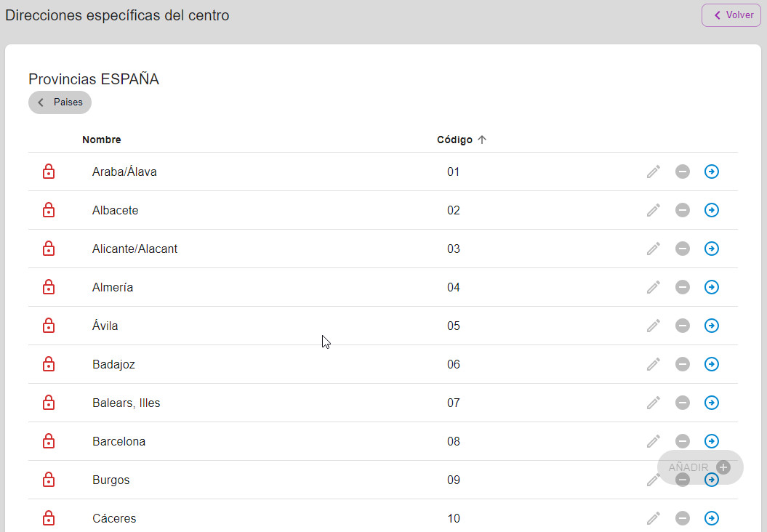Open Balears, Illes with the blue arrow
This screenshot has height=532, width=767.
712,403
